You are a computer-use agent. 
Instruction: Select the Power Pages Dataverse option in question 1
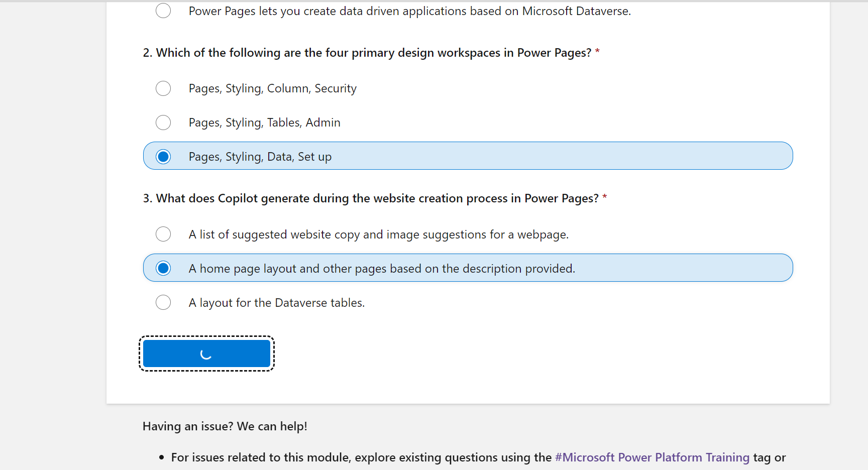click(163, 10)
